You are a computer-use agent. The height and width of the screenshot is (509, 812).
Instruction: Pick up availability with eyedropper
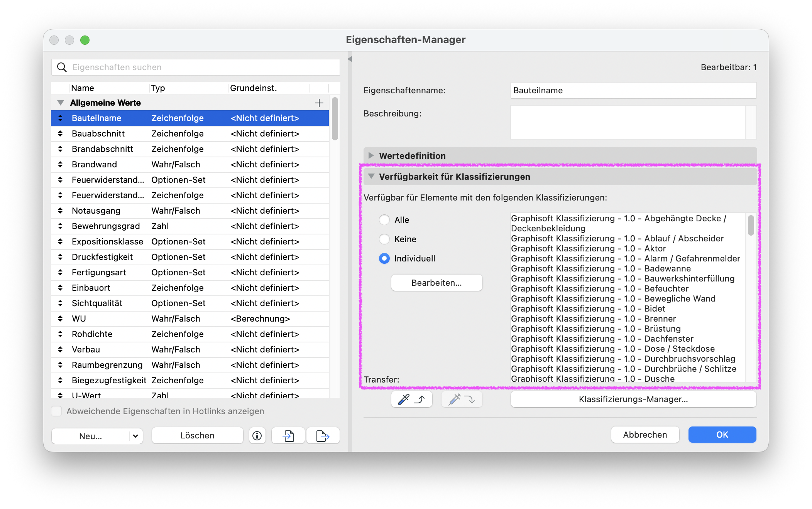point(411,399)
